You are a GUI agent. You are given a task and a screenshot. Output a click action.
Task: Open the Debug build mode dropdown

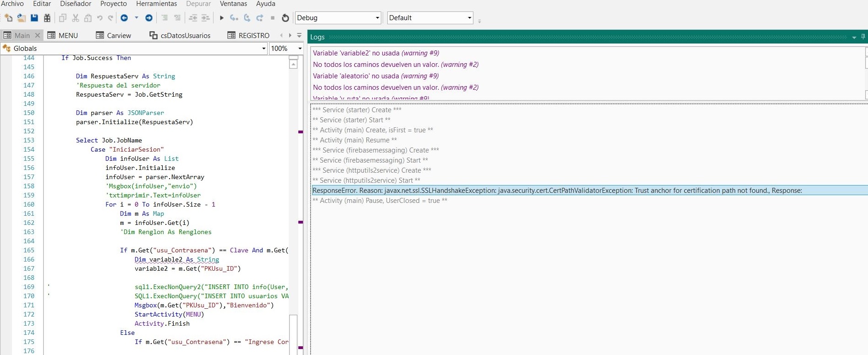pyautogui.click(x=377, y=18)
